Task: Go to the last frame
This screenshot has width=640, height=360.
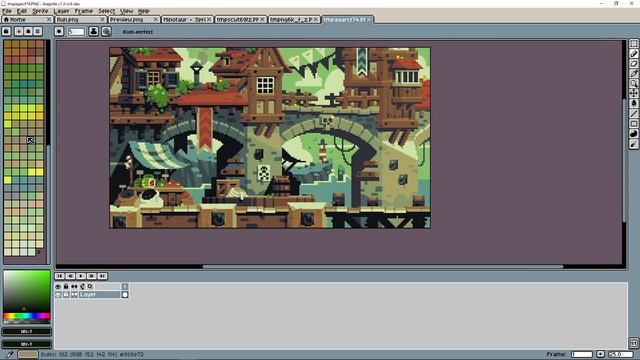Action: (102, 276)
